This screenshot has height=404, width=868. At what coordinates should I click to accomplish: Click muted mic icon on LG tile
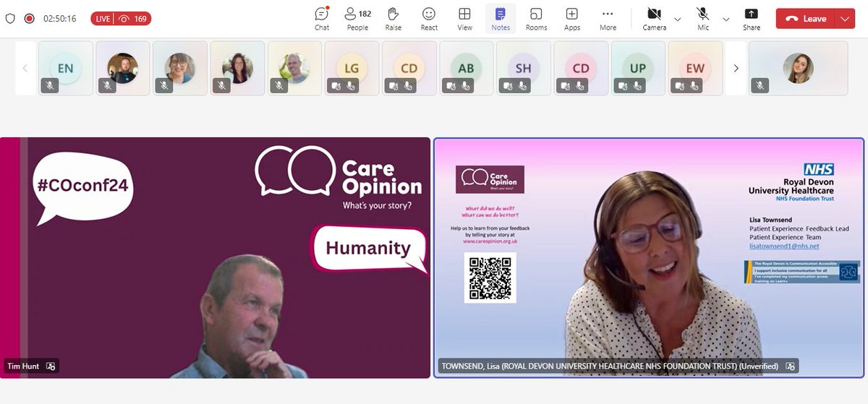[x=349, y=85]
